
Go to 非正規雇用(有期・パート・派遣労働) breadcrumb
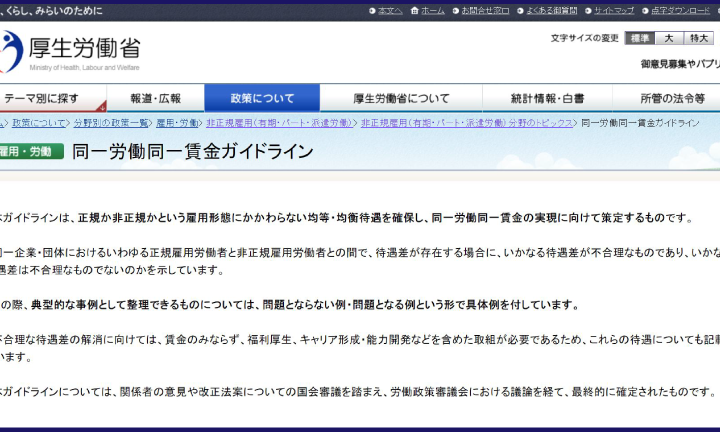coord(279,123)
